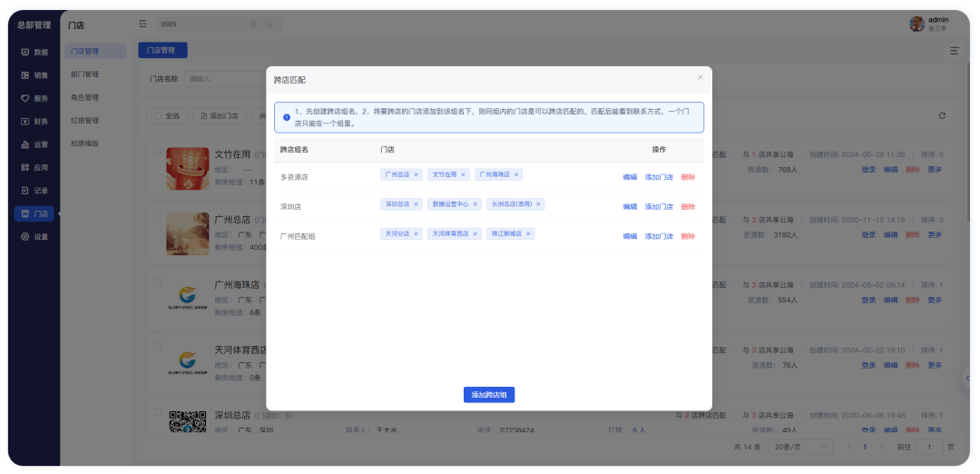Open 应用 in the left sidebar
980x474 pixels.
[34, 168]
